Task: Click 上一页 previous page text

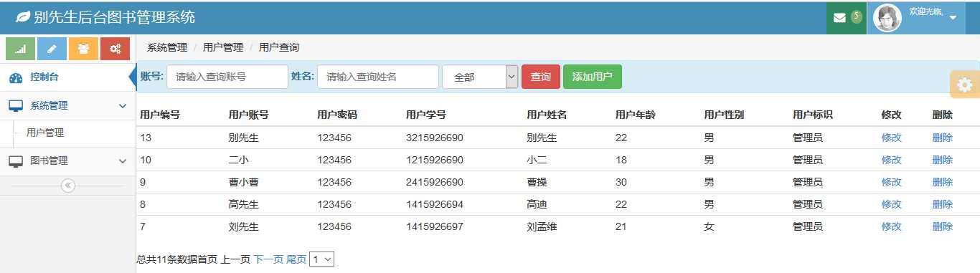Action: click(235, 259)
